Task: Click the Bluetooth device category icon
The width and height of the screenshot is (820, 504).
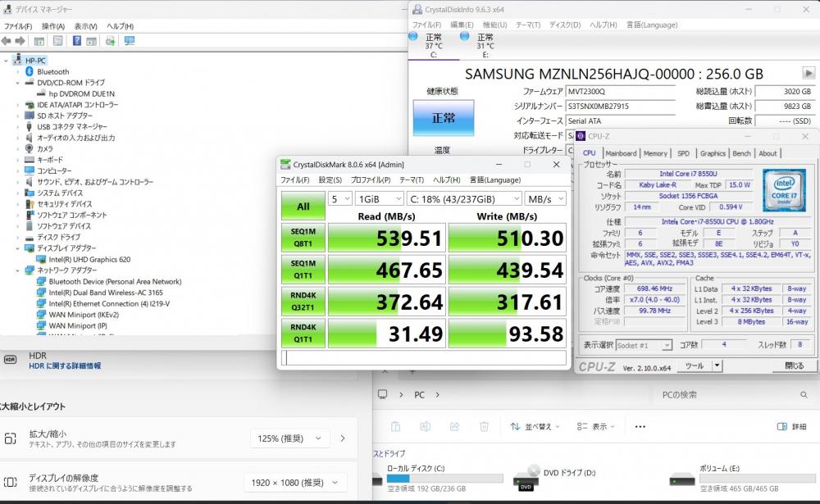Action: coord(30,71)
